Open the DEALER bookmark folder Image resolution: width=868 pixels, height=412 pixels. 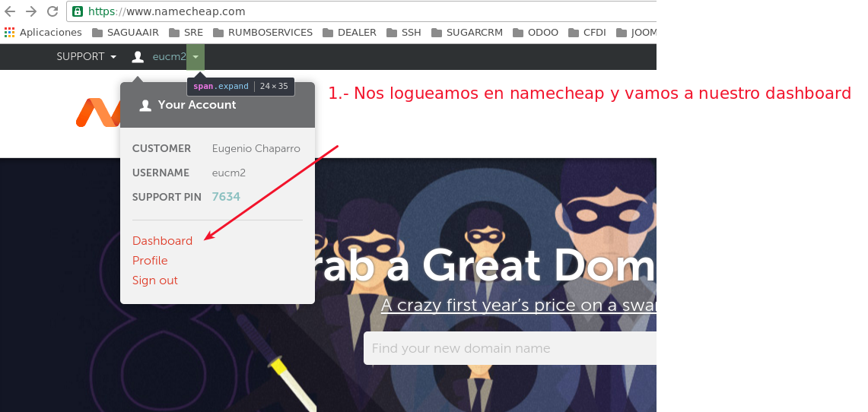349,33
